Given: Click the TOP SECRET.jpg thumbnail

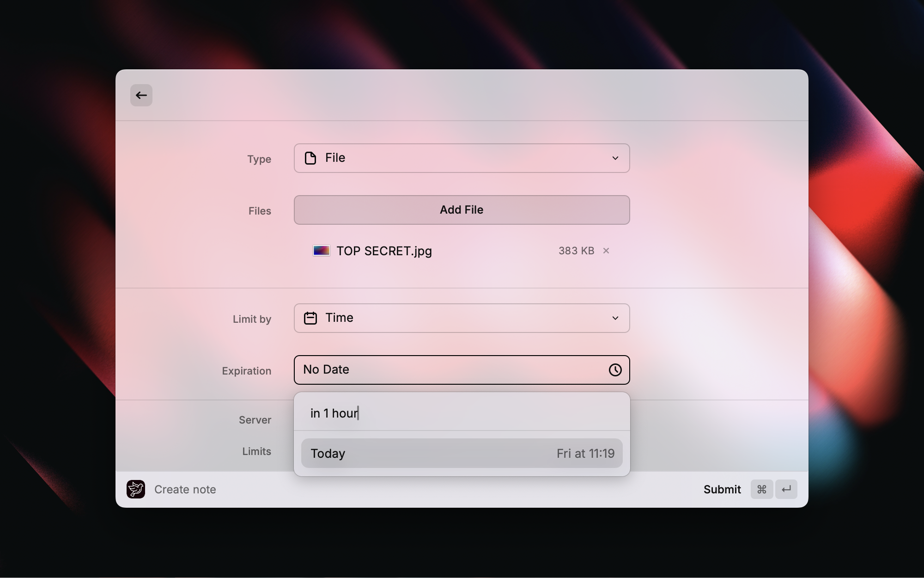Looking at the screenshot, I should tap(321, 251).
